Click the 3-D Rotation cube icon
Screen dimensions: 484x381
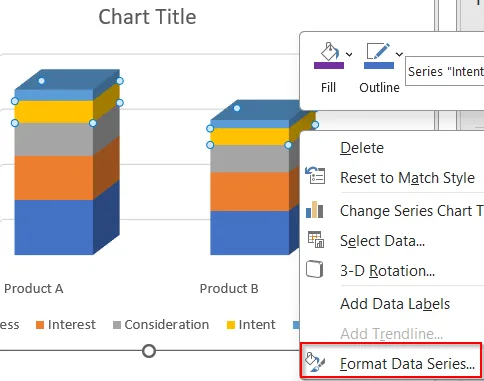(x=315, y=269)
